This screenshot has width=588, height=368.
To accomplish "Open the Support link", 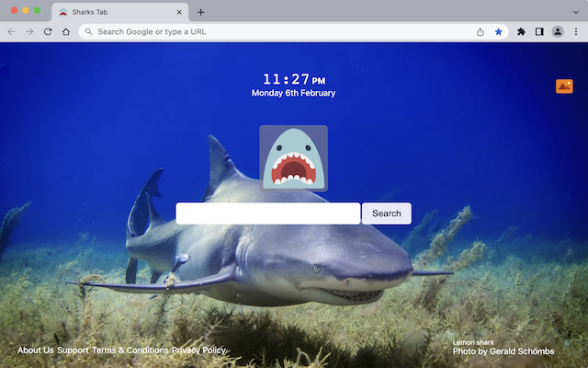I will [73, 351].
